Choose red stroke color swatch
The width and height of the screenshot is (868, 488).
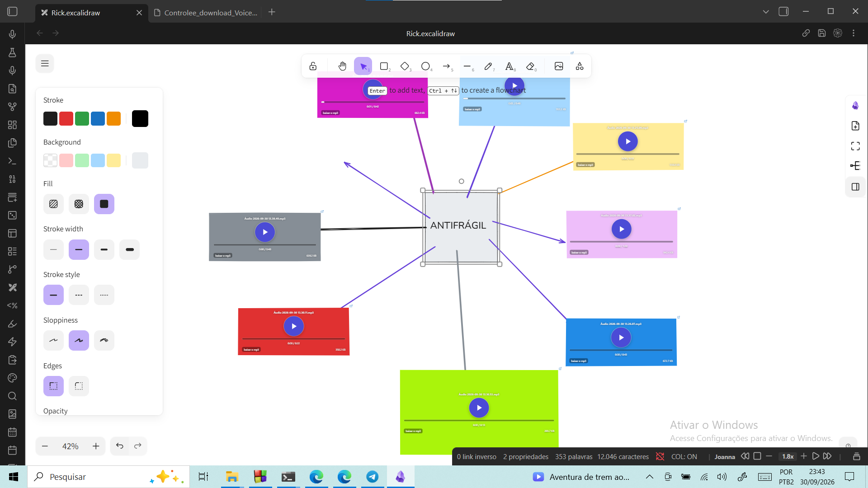(x=66, y=118)
